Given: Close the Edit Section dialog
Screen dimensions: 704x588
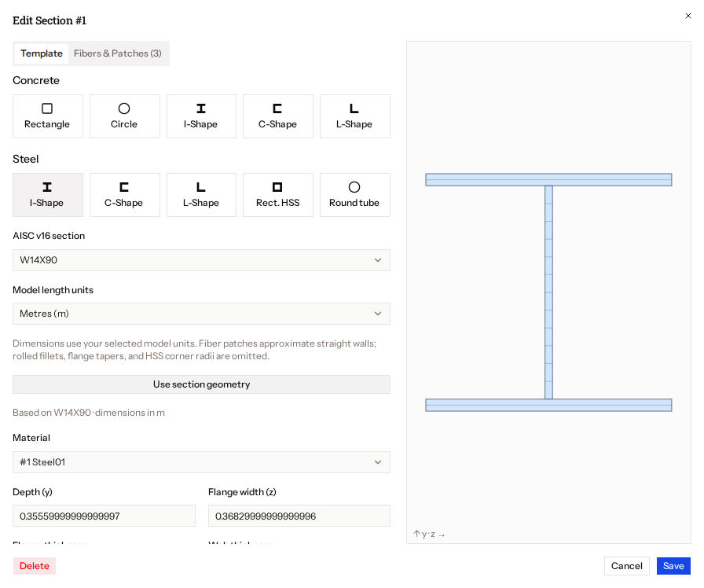Looking at the screenshot, I should (687, 16).
